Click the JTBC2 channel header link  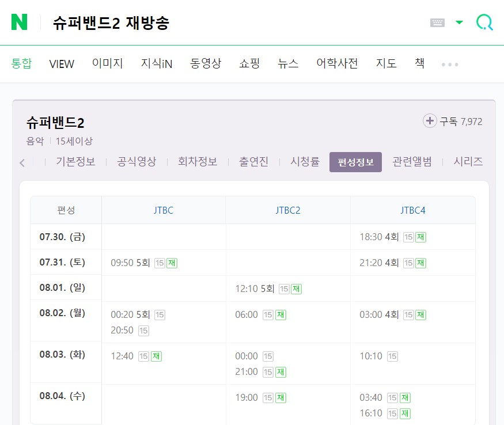pos(288,210)
